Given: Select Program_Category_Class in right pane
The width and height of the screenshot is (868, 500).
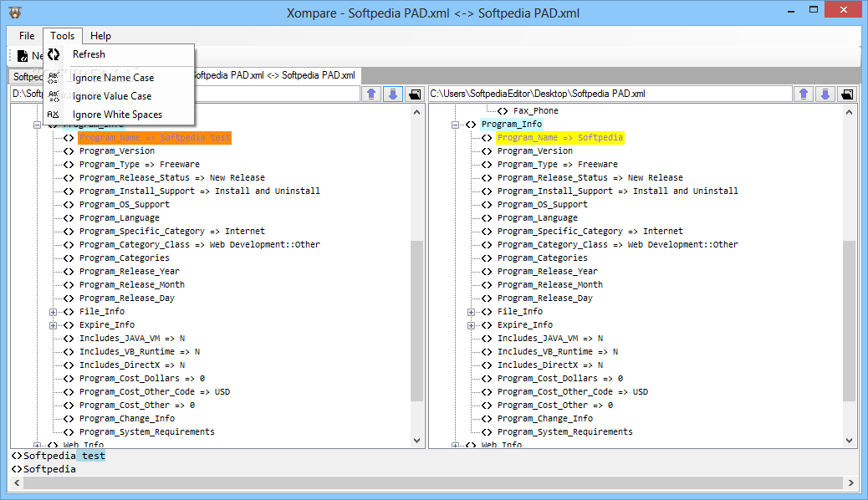Looking at the screenshot, I should pos(617,244).
